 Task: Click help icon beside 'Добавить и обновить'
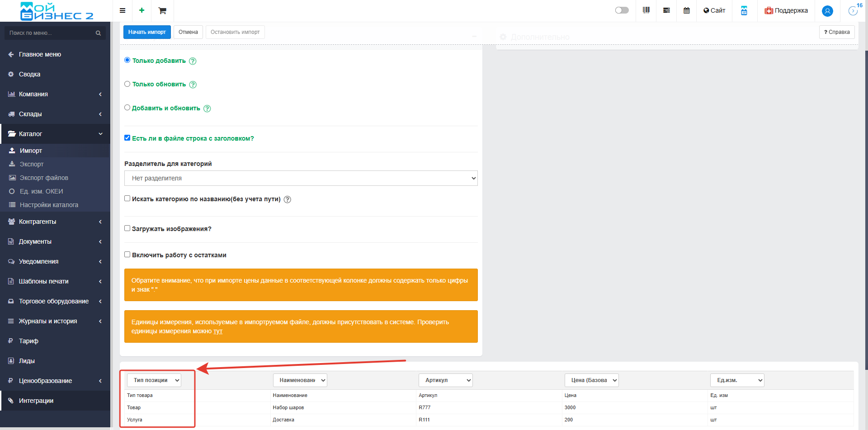coord(207,109)
